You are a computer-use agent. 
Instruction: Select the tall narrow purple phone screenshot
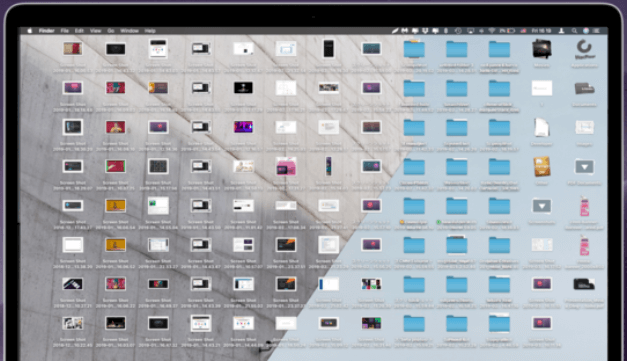328,166
